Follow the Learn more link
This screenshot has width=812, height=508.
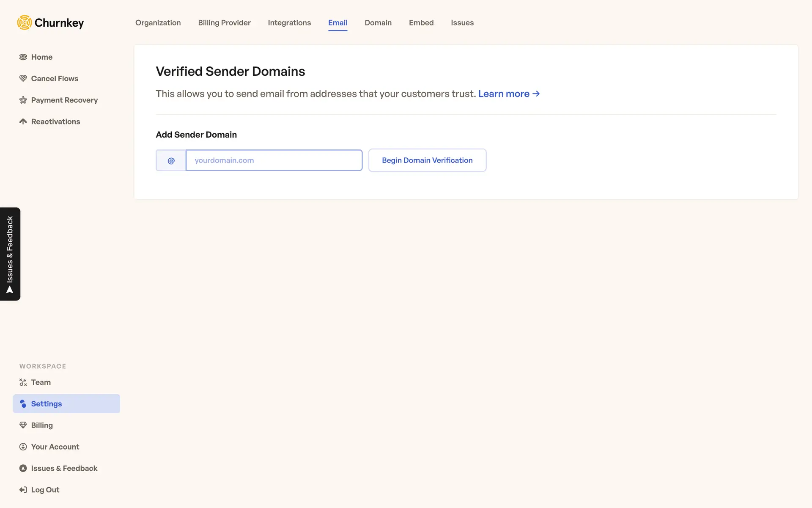pos(508,94)
